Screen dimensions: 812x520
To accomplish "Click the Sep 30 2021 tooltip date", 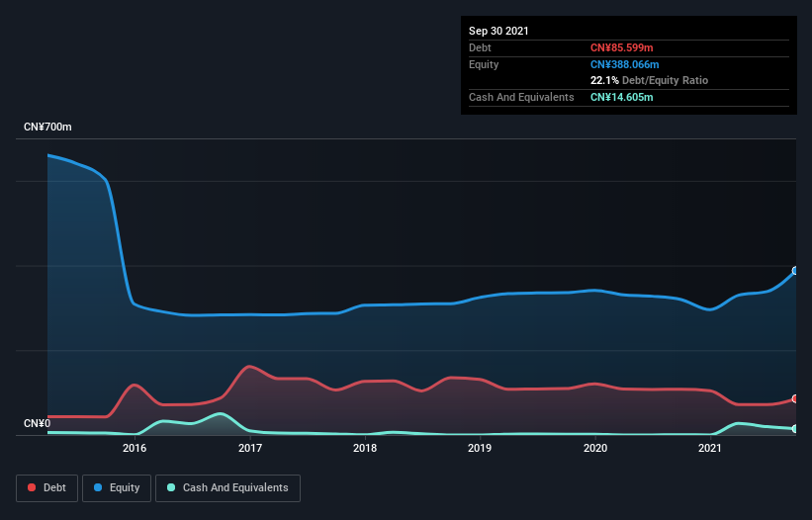I will (498, 31).
